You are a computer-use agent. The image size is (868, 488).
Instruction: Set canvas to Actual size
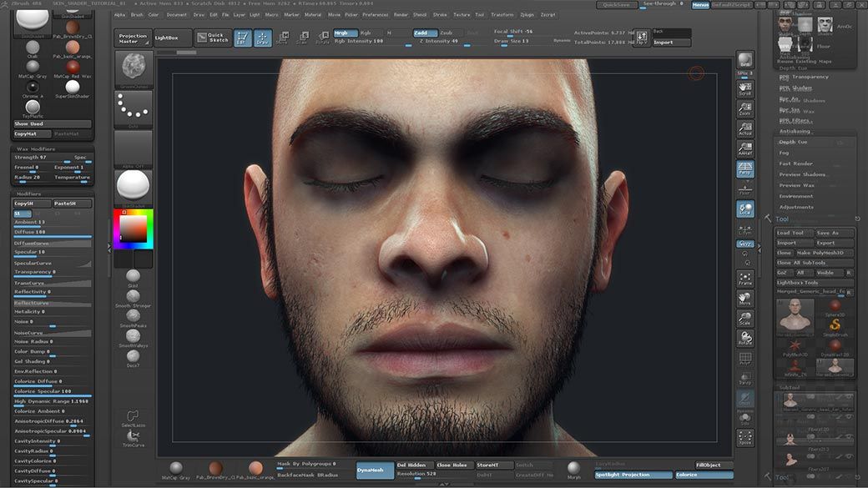pos(745,129)
